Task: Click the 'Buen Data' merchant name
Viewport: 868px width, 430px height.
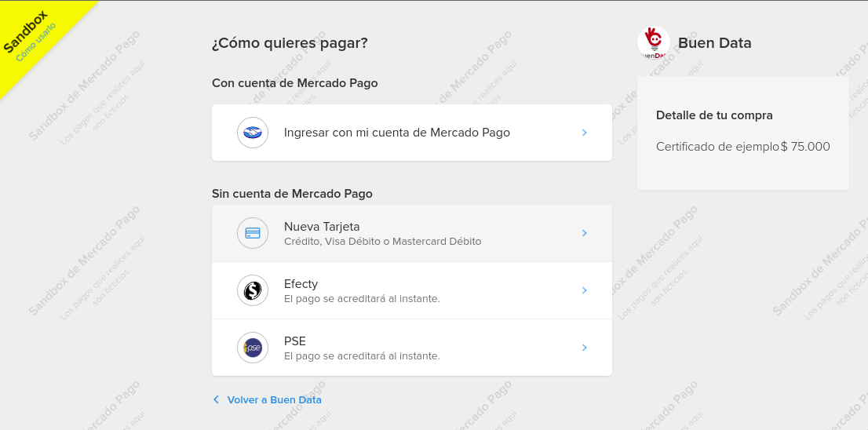Action: pyautogui.click(x=715, y=42)
